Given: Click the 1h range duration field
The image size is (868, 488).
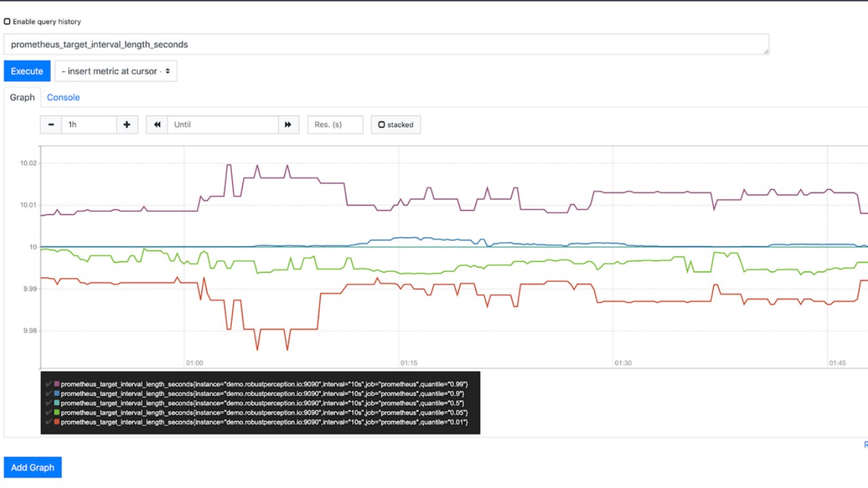Looking at the screenshot, I should (x=89, y=125).
